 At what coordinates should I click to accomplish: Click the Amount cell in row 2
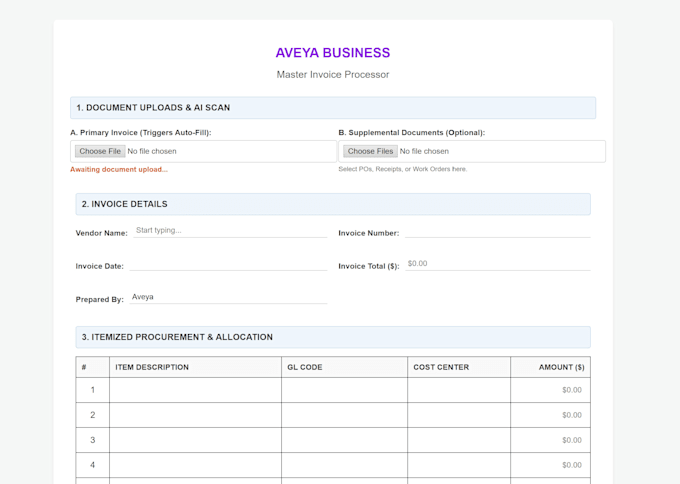click(550, 415)
